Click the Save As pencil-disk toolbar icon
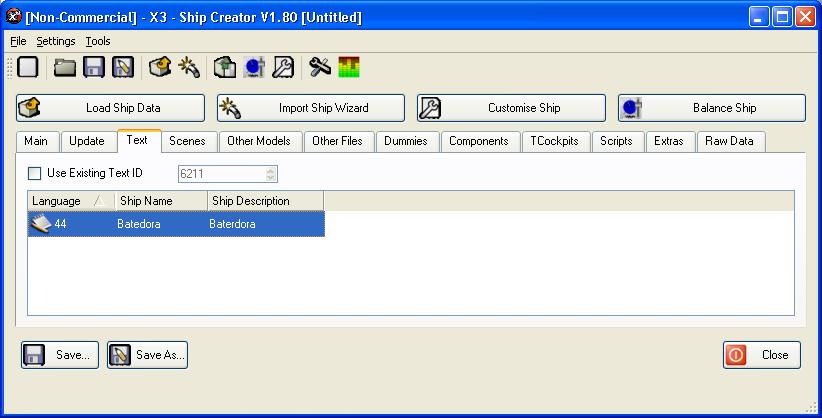 click(123, 67)
